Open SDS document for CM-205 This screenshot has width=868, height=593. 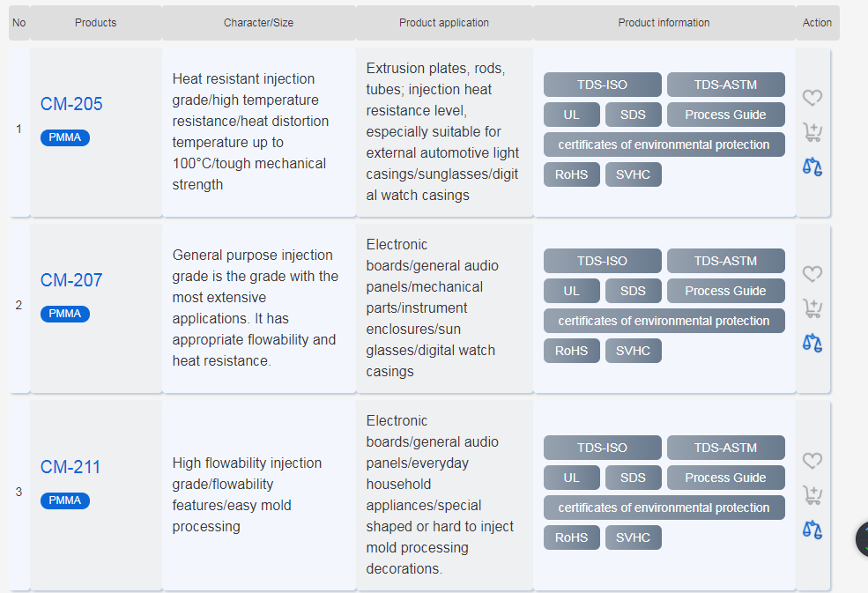tap(633, 115)
